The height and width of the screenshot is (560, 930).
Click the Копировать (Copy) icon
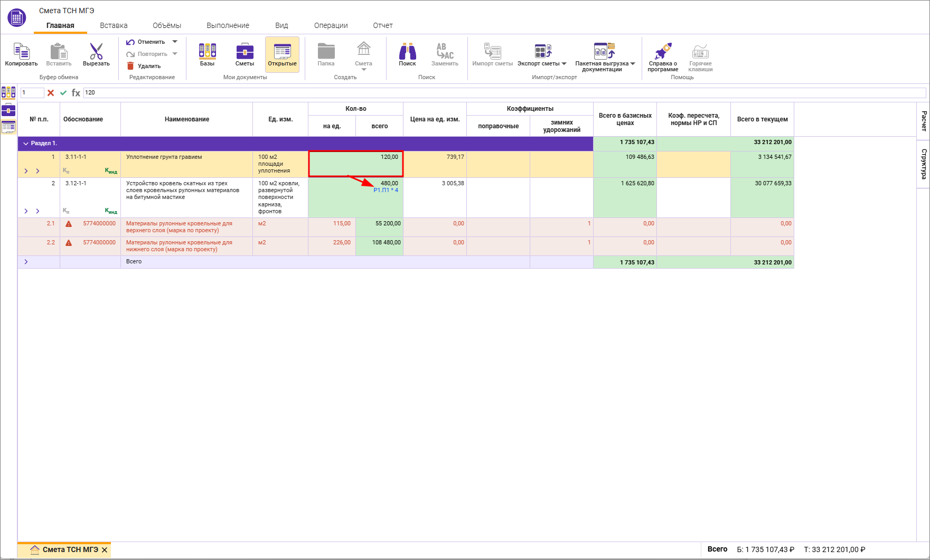click(21, 52)
